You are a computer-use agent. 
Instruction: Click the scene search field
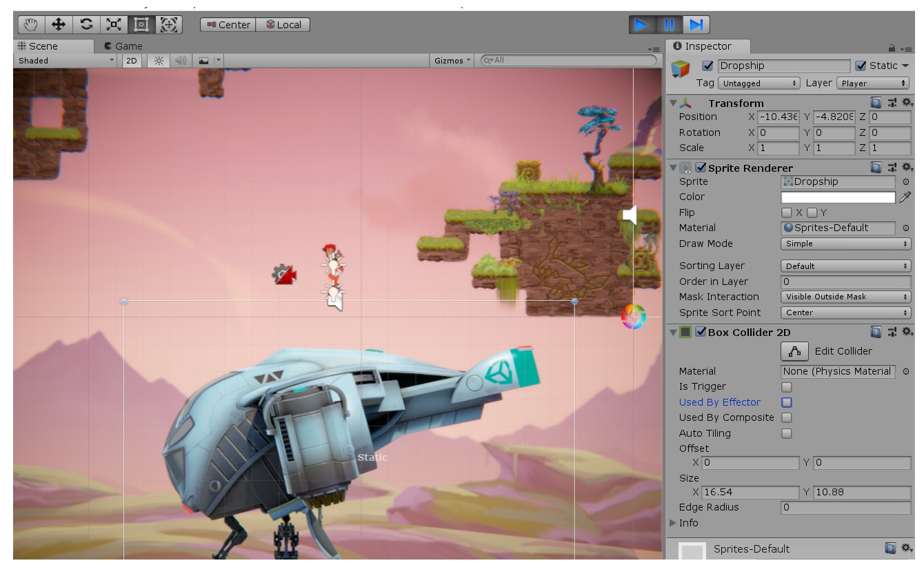568,61
